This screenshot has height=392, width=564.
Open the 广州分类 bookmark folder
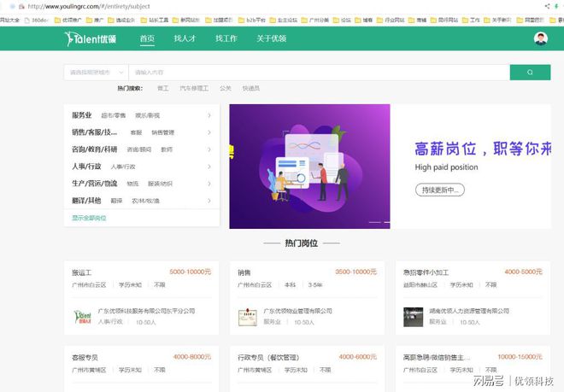point(315,20)
